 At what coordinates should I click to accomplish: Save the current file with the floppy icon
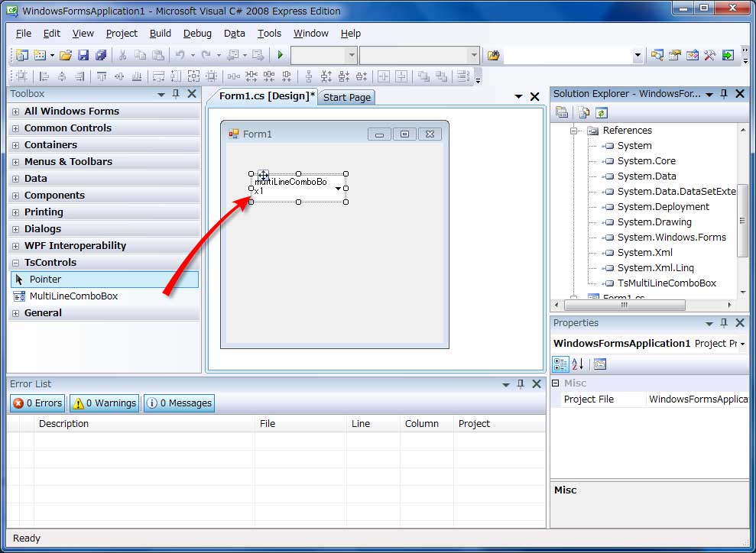[83, 55]
